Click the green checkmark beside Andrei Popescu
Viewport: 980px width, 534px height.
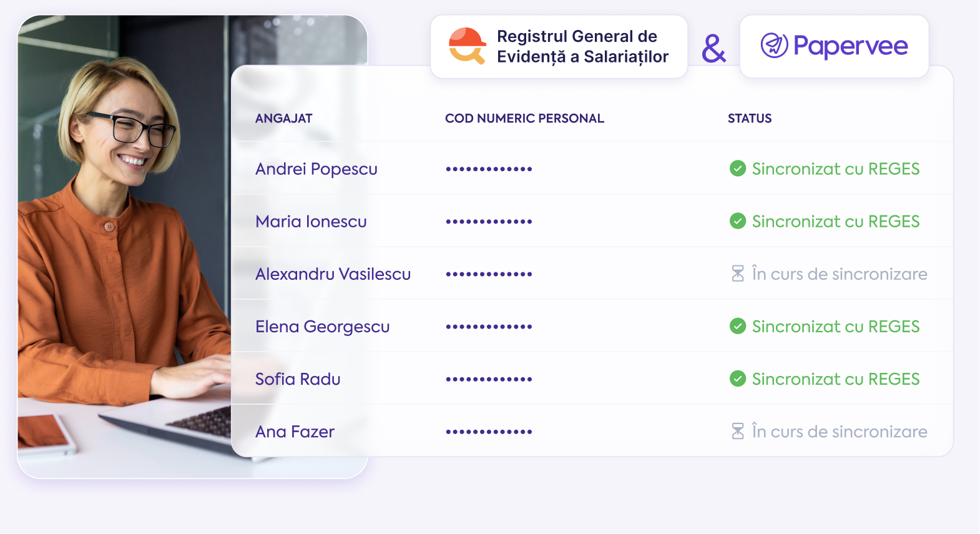[x=738, y=169]
